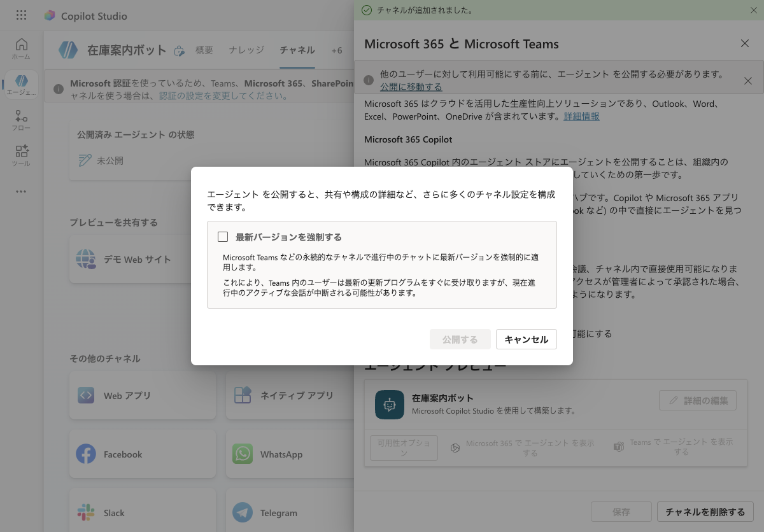The height and width of the screenshot is (532, 764).
Task: Click the プレビューを共有する heading
Action: (113, 223)
